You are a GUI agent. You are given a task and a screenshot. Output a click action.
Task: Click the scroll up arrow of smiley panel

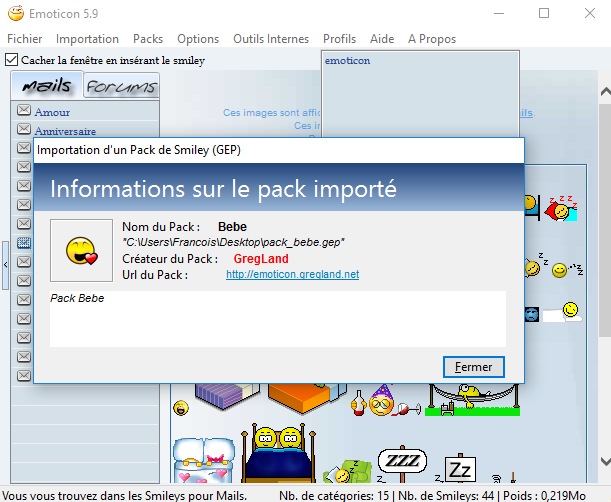coord(605,92)
